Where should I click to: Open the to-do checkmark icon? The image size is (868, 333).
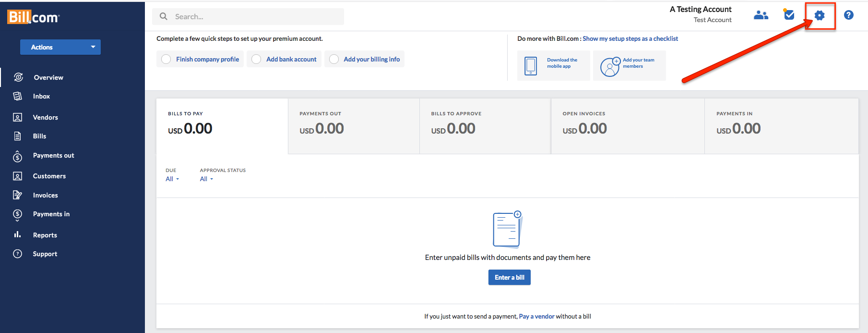click(x=789, y=15)
